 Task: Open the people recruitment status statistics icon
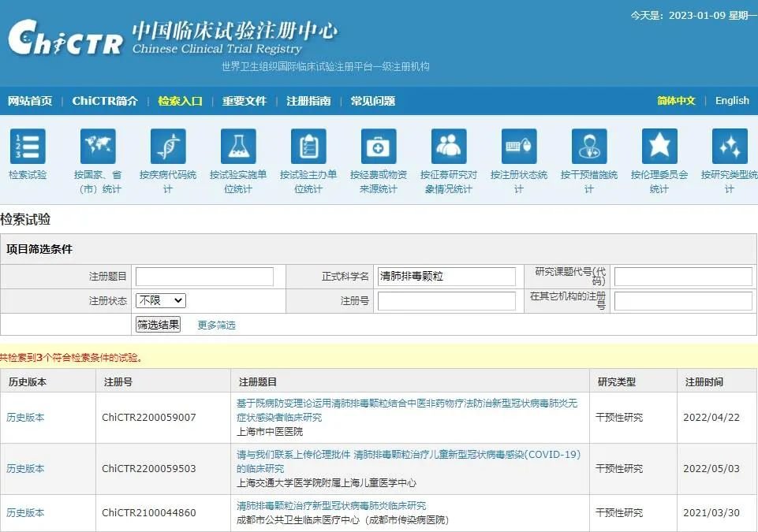449,147
